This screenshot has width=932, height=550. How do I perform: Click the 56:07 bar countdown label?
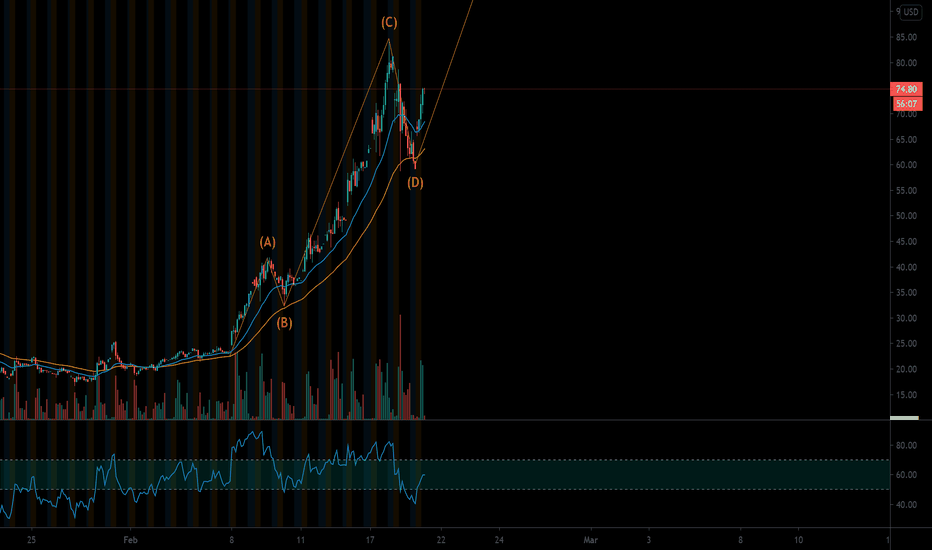[x=906, y=103]
